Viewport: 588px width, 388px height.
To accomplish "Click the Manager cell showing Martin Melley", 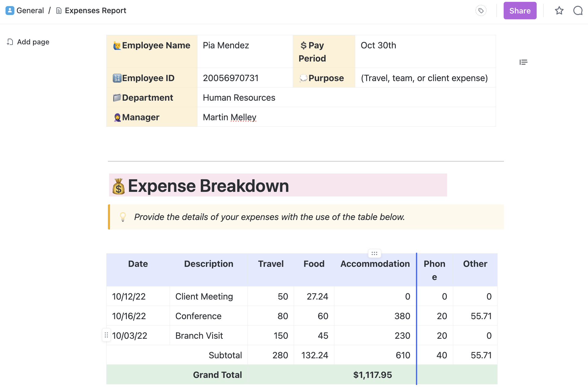I will 229,117.
